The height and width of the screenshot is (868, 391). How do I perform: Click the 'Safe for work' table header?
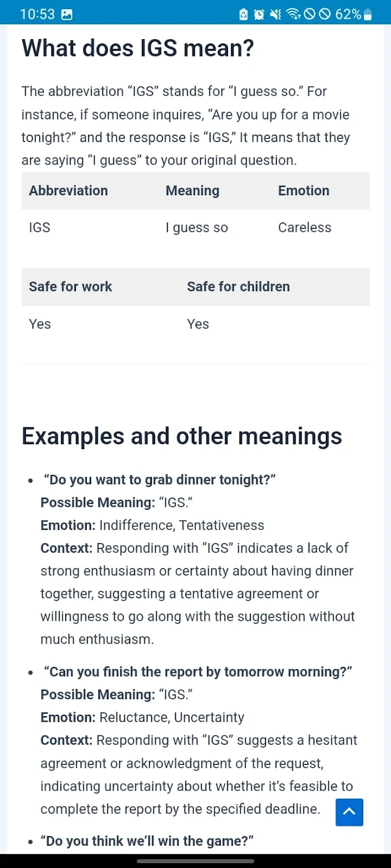click(x=71, y=286)
